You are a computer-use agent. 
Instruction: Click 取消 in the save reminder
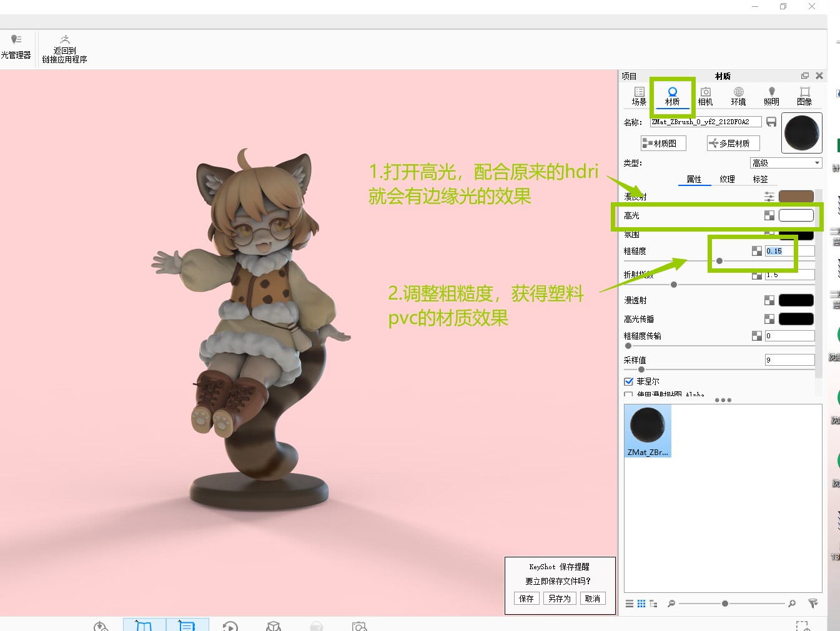pos(593,599)
